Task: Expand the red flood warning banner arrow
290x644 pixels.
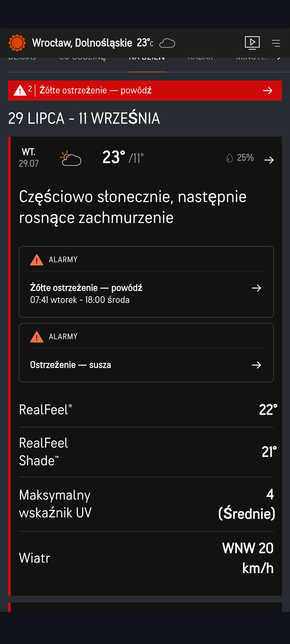Action: click(267, 91)
